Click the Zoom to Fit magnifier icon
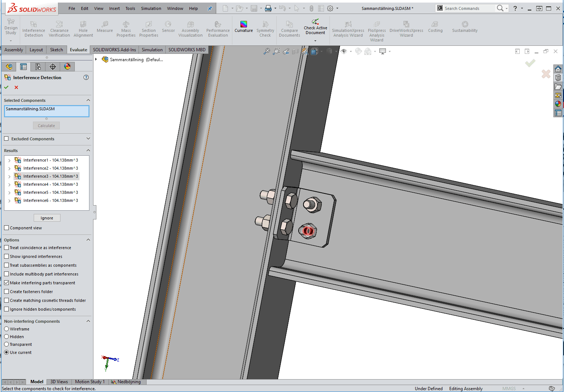564x392 pixels. click(266, 52)
